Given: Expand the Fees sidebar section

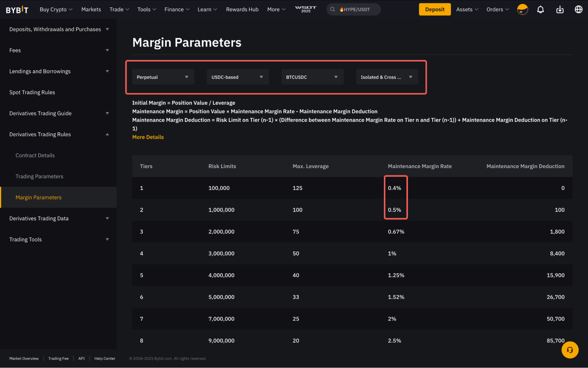Looking at the screenshot, I should (x=59, y=50).
